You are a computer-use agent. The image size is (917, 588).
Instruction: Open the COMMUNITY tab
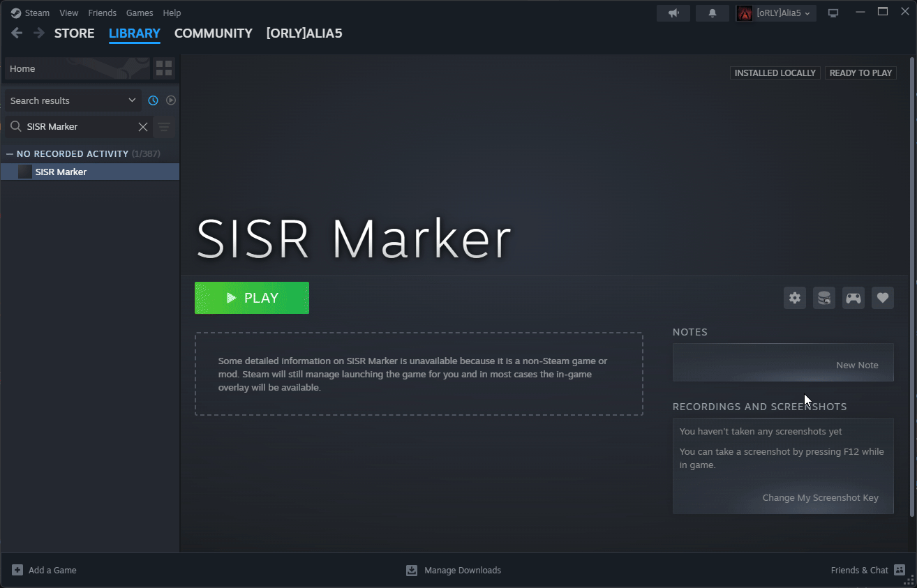(214, 33)
